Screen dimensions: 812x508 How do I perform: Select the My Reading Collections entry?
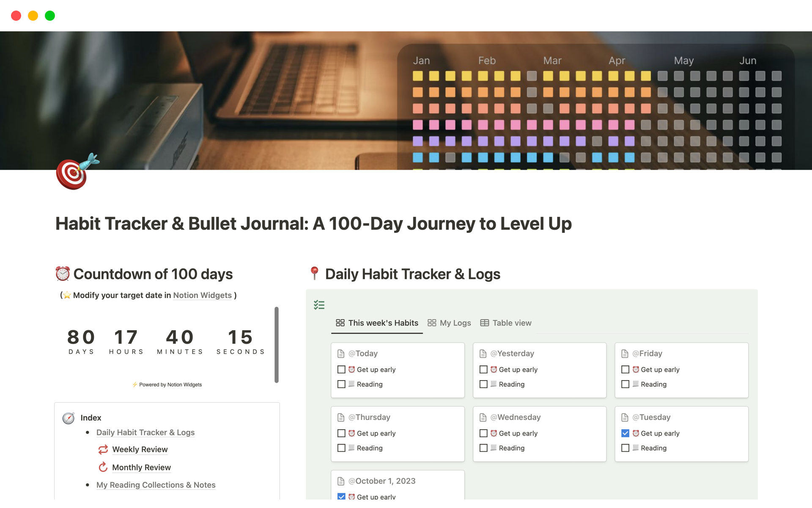click(156, 484)
